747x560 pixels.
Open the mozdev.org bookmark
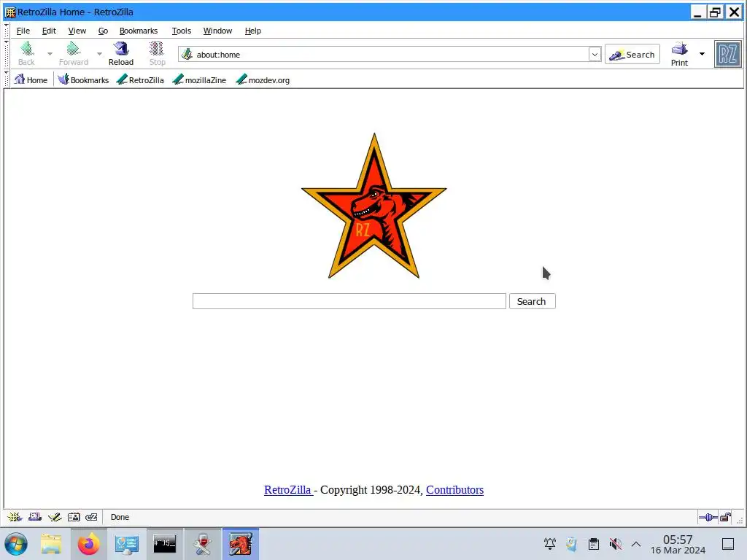coord(263,79)
